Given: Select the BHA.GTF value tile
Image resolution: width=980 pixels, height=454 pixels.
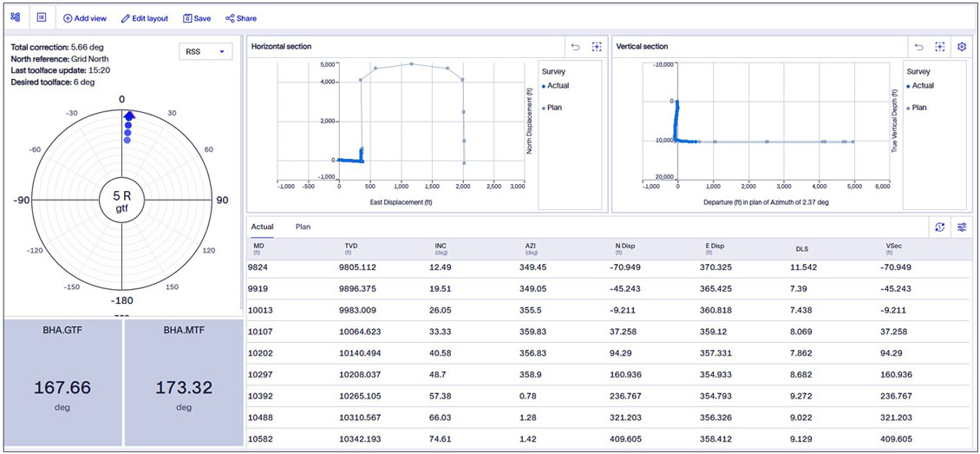Looking at the screenshot, I should point(61,383).
